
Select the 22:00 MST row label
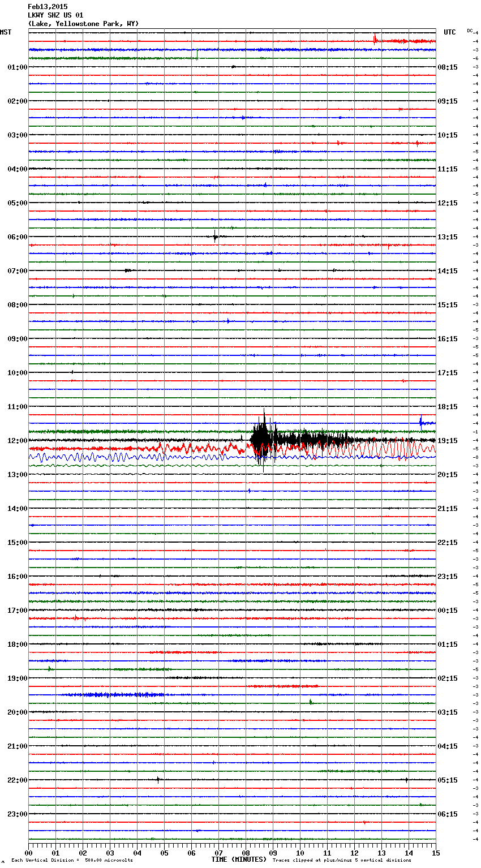coord(18,780)
